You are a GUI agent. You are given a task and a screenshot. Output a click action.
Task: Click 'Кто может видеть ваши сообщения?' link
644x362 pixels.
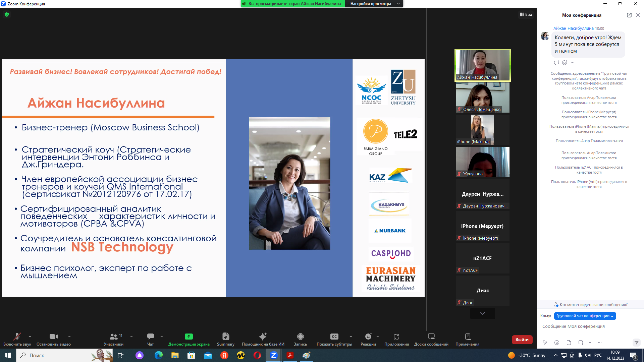pos(590,305)
